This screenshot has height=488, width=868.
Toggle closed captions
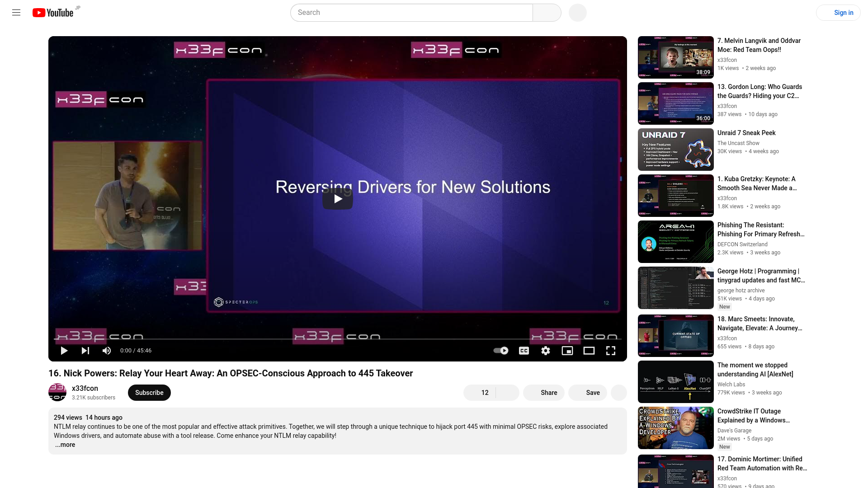click(x=524, y=351)
